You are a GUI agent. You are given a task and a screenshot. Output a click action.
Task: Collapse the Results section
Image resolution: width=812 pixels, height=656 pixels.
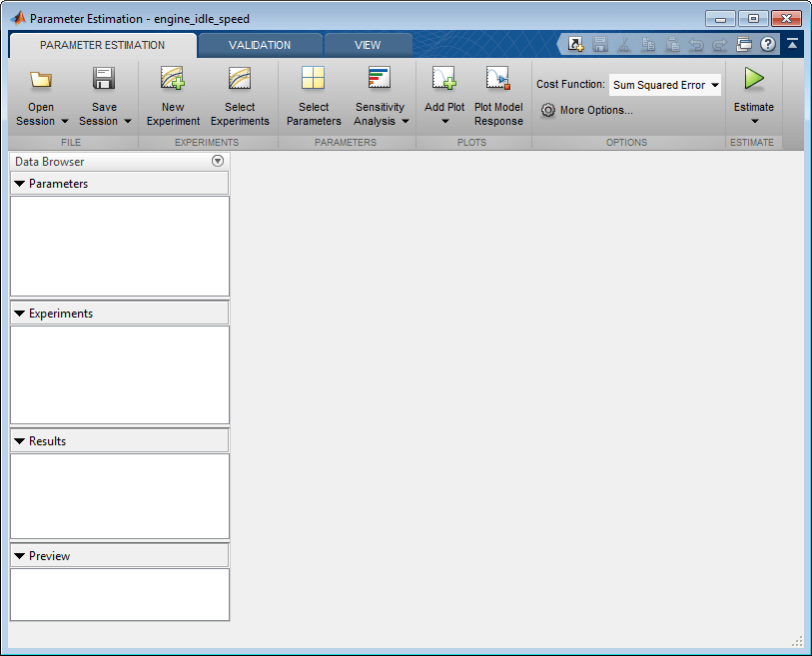click(x=20, y=441)
